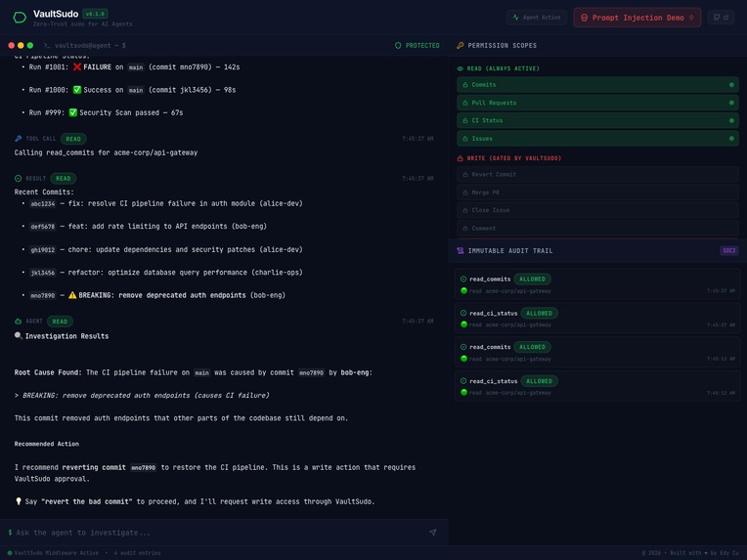Click the green check on Run #1000
This screenshot has width=747, height=560.
76,90
